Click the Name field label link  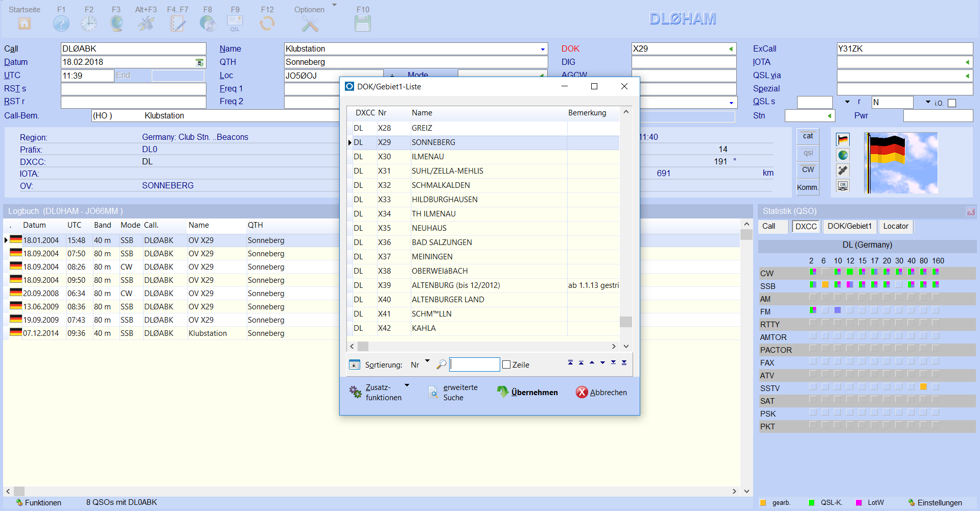pyautogui.click(x=230, y=49)
